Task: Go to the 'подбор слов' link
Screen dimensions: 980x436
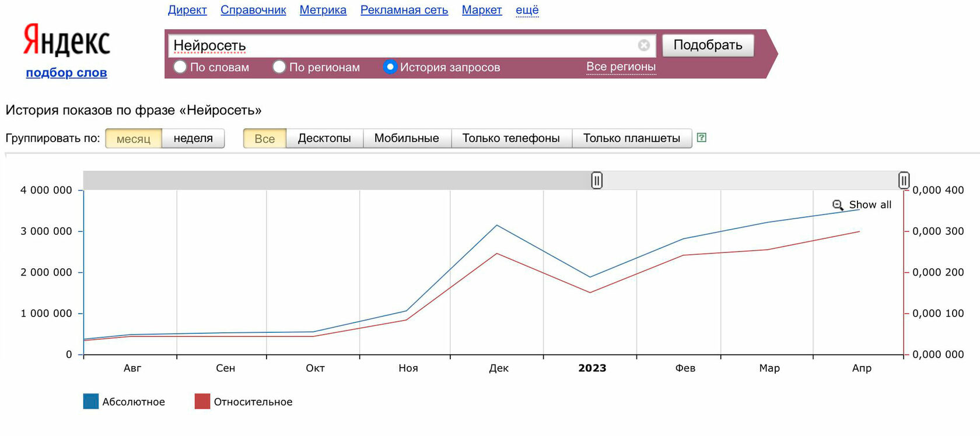Action: pos(66,73)
